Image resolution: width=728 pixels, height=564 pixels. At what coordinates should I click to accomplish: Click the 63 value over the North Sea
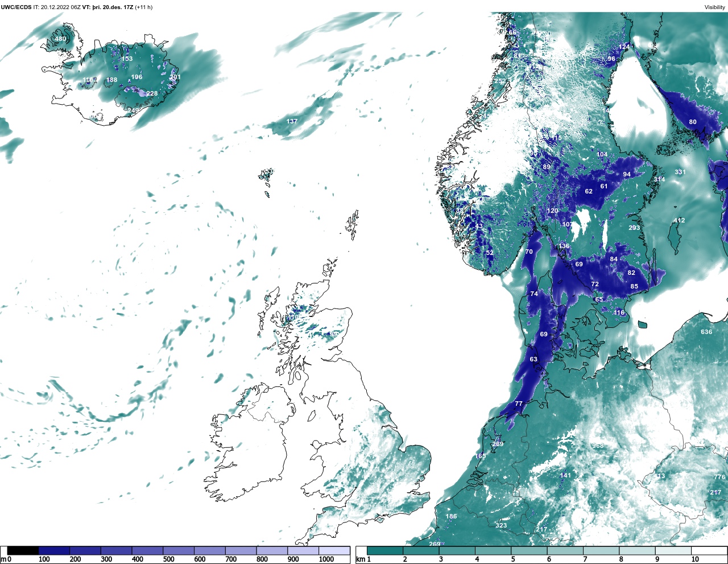click(533, 359)
